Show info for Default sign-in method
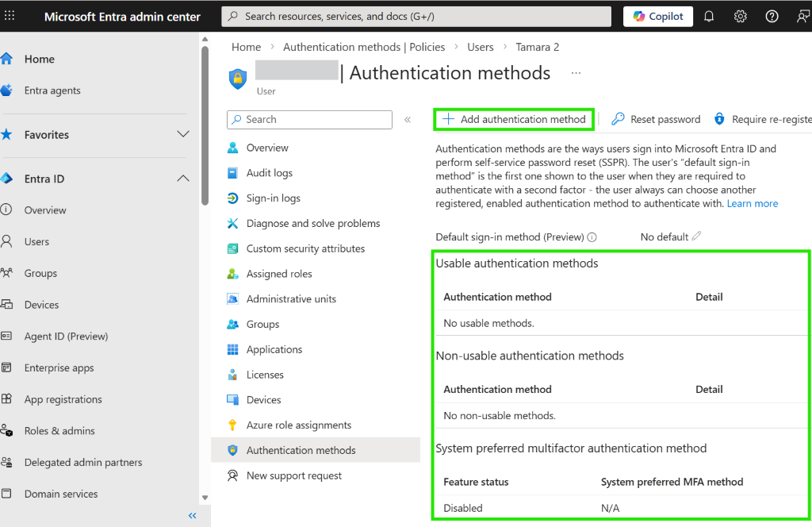The image size is (812, 527). (x=592, y=237)
